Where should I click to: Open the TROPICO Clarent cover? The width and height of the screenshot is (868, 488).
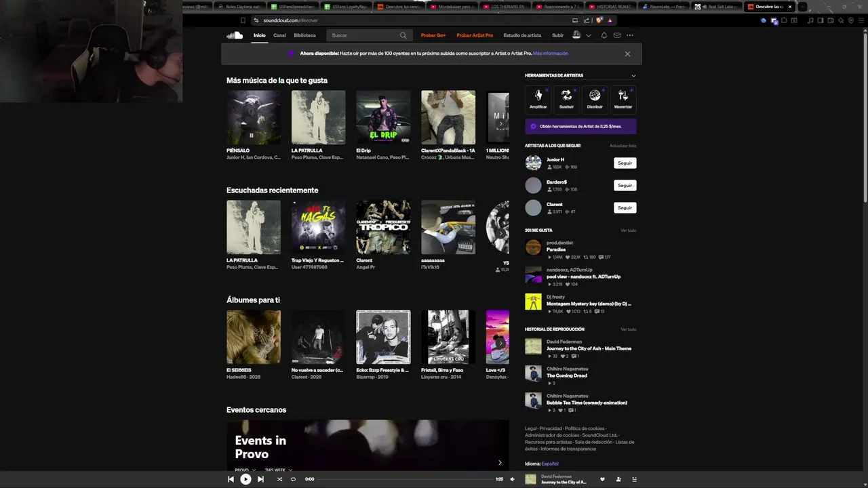383,227
